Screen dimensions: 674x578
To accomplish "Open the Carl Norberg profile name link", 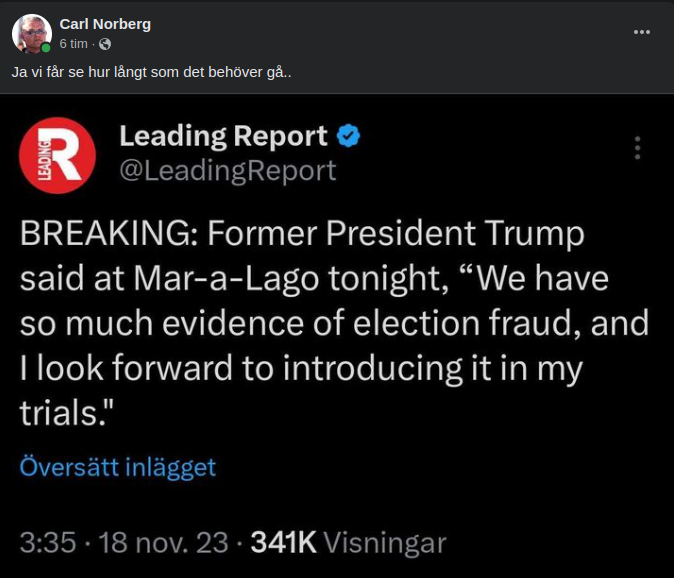I will [106, 24].
